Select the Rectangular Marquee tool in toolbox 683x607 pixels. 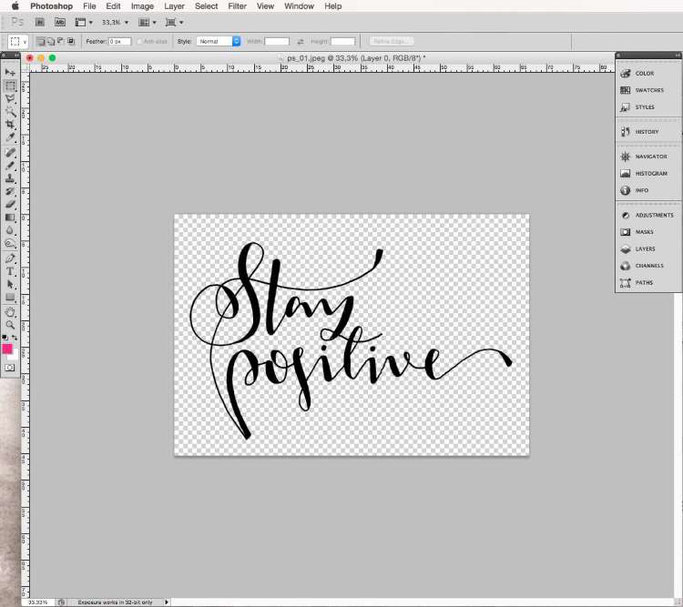pyautogui.click(x=10, y=86)
